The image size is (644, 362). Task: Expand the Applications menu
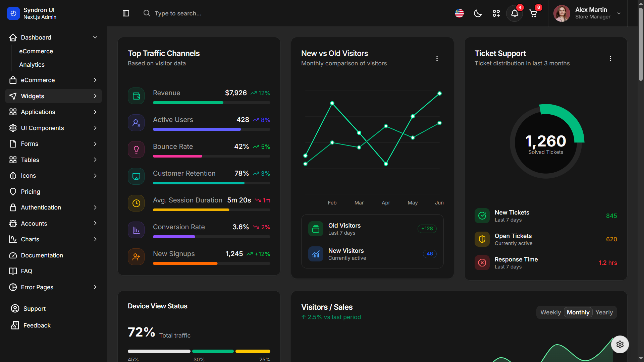click(53, 112)
